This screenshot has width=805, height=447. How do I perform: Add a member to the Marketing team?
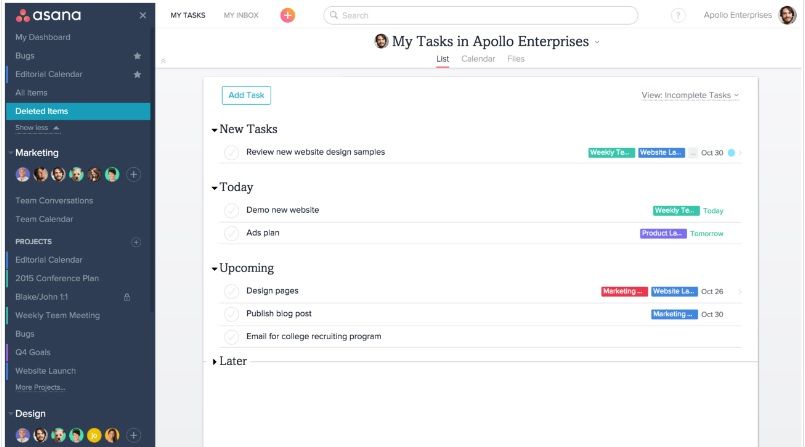(x=134, y=174)
